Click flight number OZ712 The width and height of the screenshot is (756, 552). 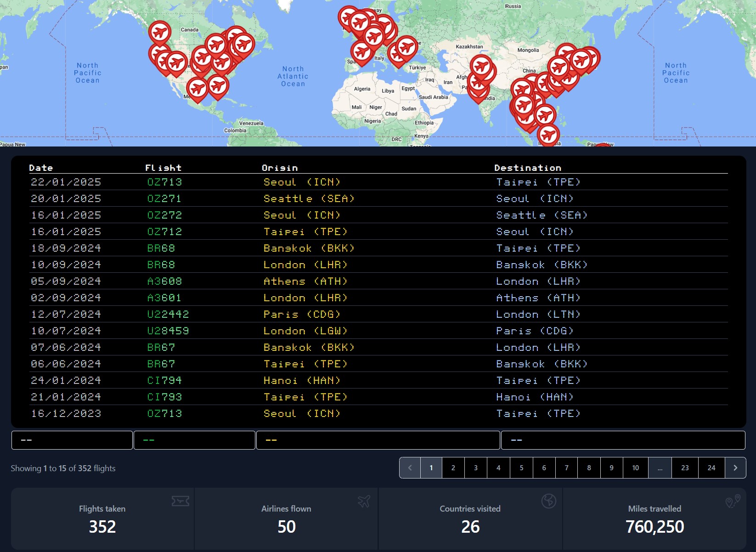(x=164, y=231)
